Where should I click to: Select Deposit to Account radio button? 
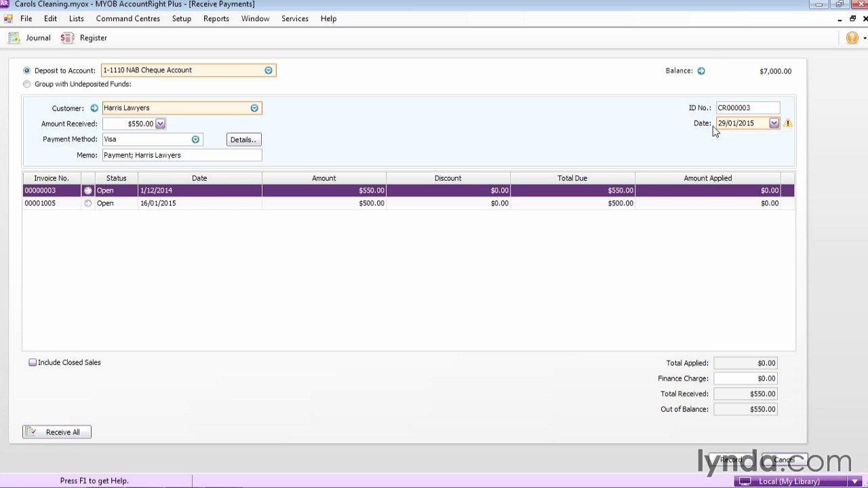point(26,70)
